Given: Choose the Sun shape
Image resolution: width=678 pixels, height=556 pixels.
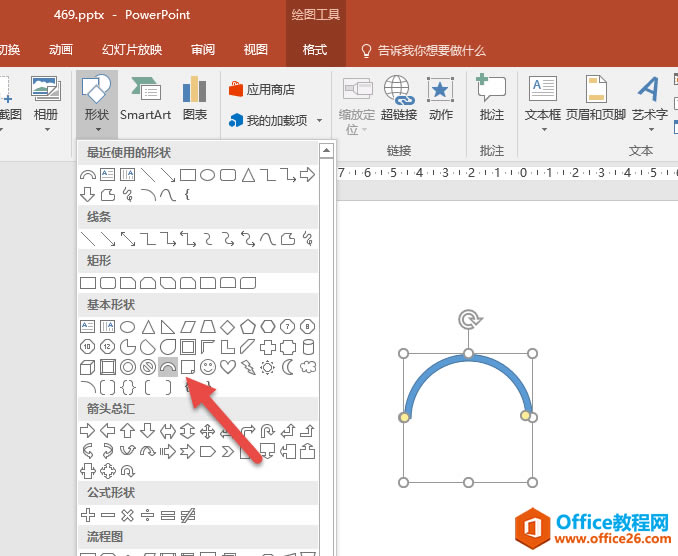Looking at the screenshot, I should point(268,367).
